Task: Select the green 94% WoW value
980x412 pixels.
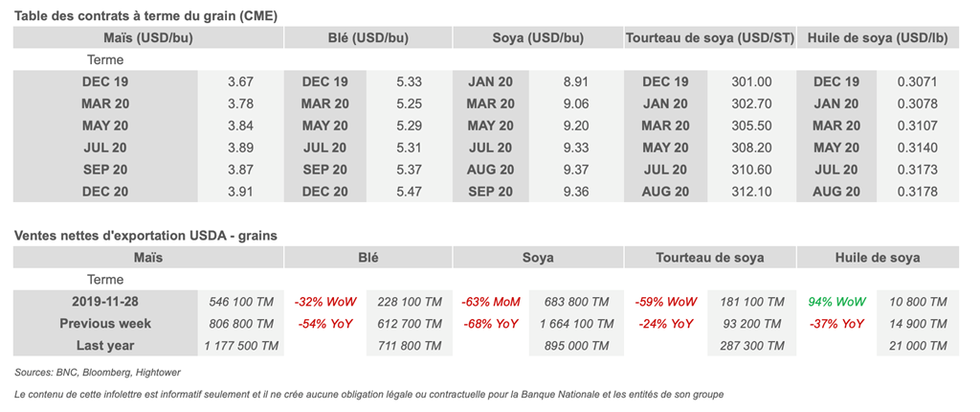Action: pyautogui.click(x=835, y=302)
